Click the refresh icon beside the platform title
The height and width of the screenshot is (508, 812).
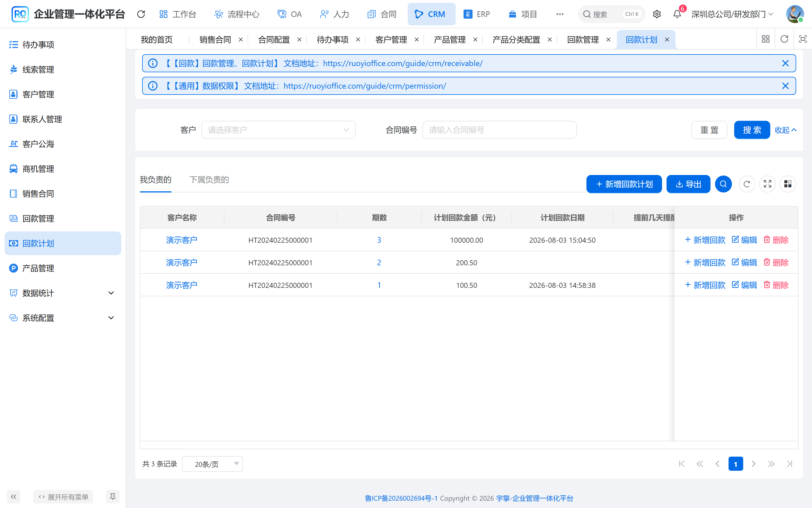pyautogui.click(x=141, y=14)
